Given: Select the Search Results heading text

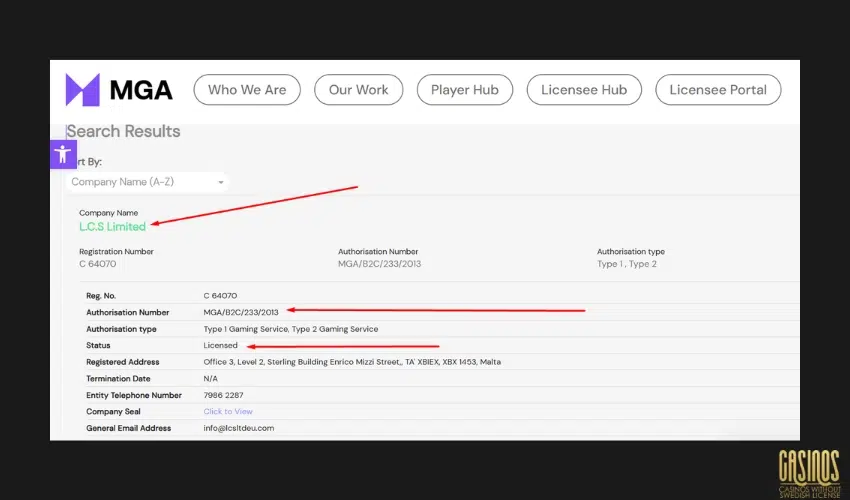Looking at the screenshot, I should 123,131.
